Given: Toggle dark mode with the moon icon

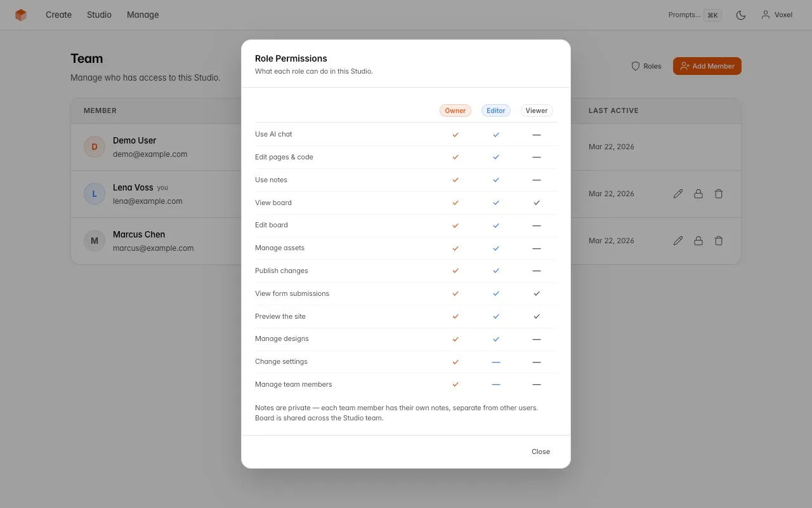Looking at the screenshot, I should [x=741, y=15].
